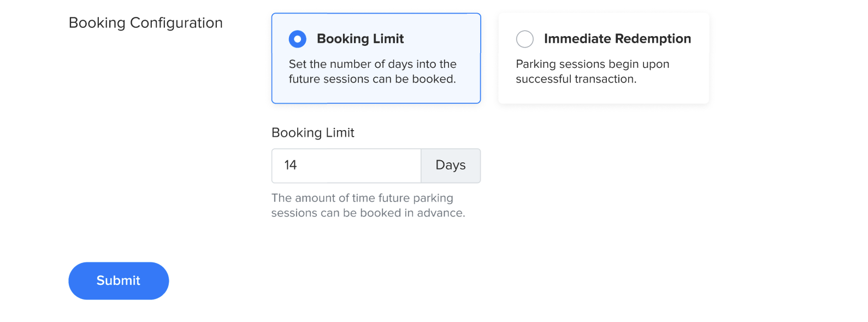Click the "Booking Limit" card title text
868x322 pixels.
point(360,39)
